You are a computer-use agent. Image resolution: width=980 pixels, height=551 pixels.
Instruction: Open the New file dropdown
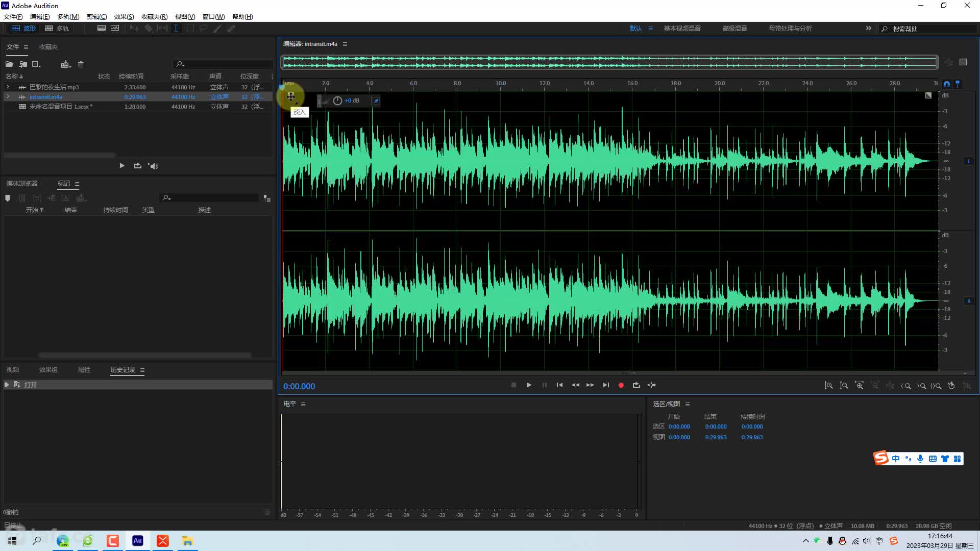point(36,64)
